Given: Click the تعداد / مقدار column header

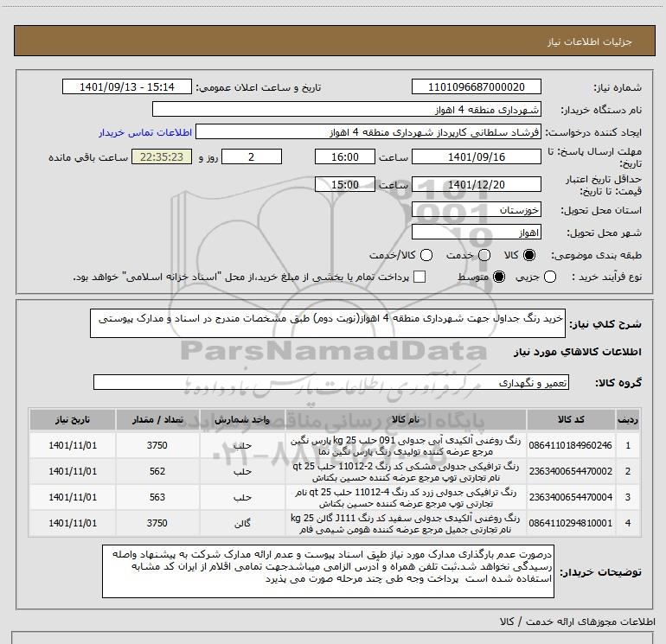Looking at the screenshot, I should (157, 420).
